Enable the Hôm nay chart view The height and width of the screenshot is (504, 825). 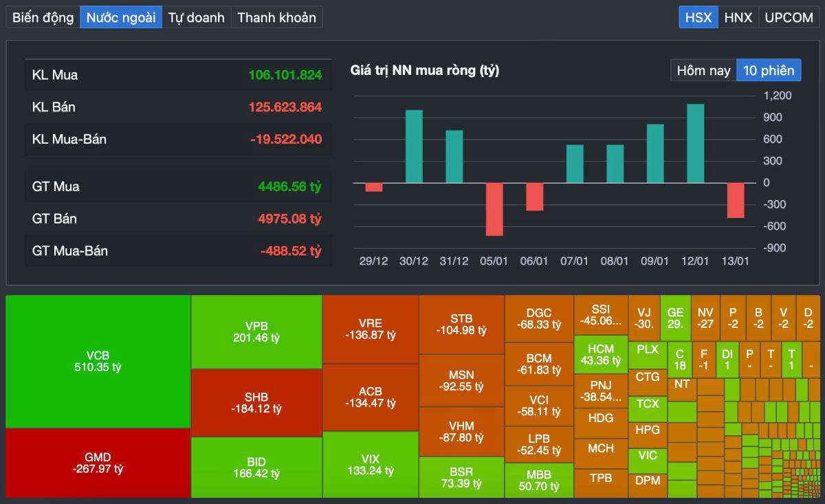pyautogui.click(x=702, y=69)
